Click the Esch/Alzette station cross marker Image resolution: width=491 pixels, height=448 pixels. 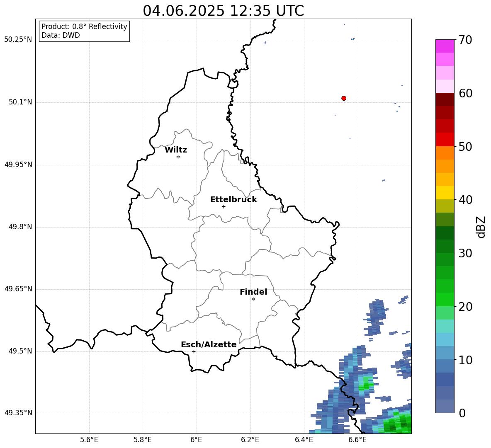pyautogui.click(x=194, y=351)
